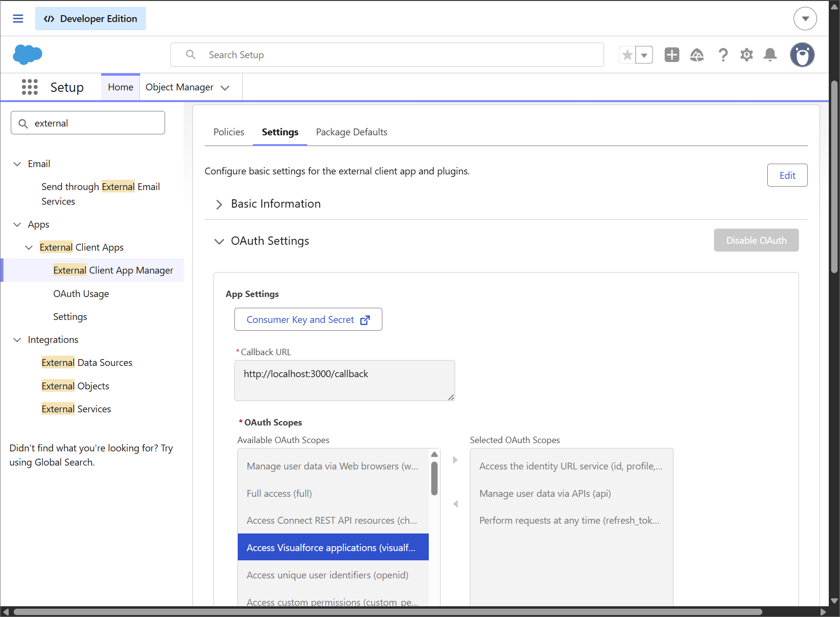Image resolution: width=840 pixels, height=617 pixels.
Task: Select 'Manage user data via APIs (api)' scope
Action: click(571, 493)
